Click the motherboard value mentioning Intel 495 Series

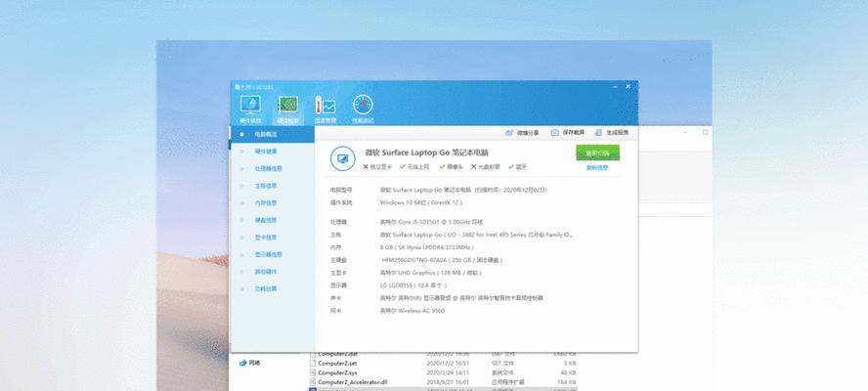pos(476,235)
